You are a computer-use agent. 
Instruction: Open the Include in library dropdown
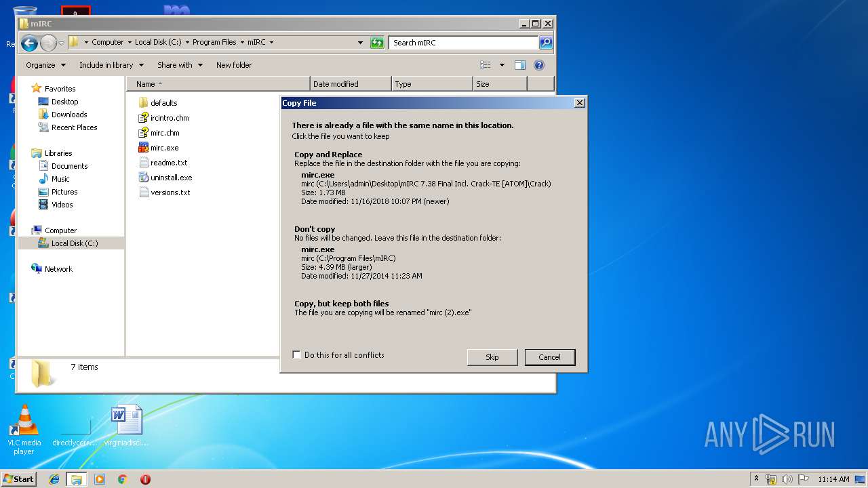(112, 65)
